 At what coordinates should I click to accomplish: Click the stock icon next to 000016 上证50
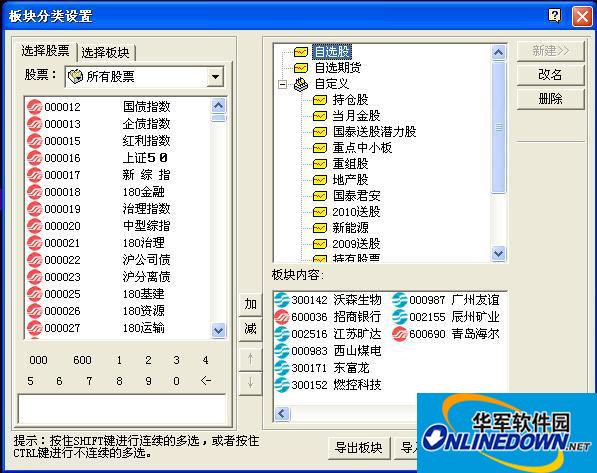(35, 158)
